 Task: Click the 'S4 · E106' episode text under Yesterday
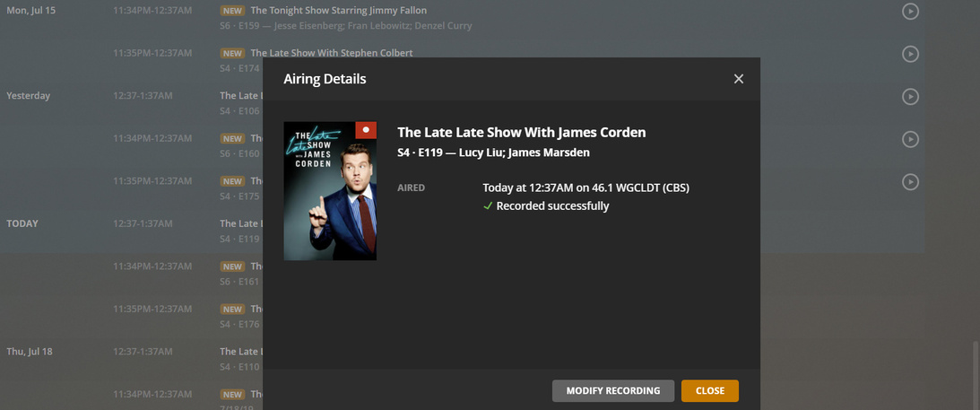239,110
